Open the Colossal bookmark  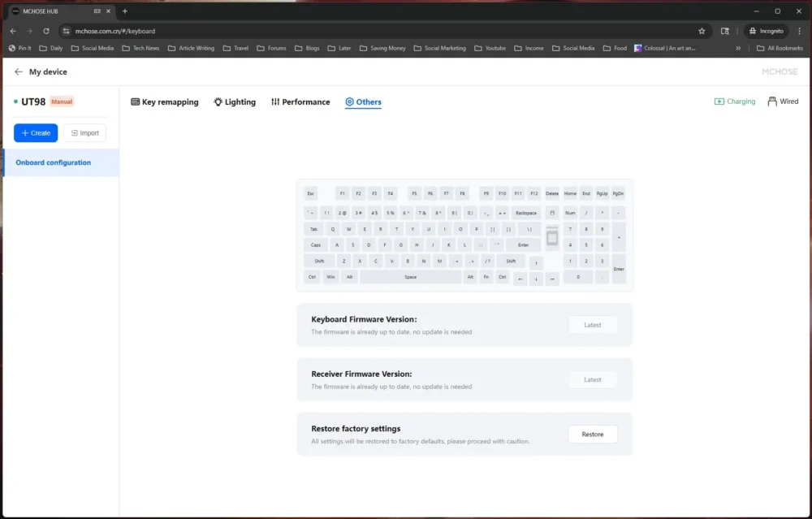665,48
